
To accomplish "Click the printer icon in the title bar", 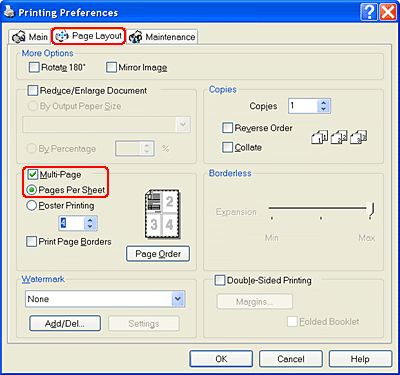I will click(9, 12).
